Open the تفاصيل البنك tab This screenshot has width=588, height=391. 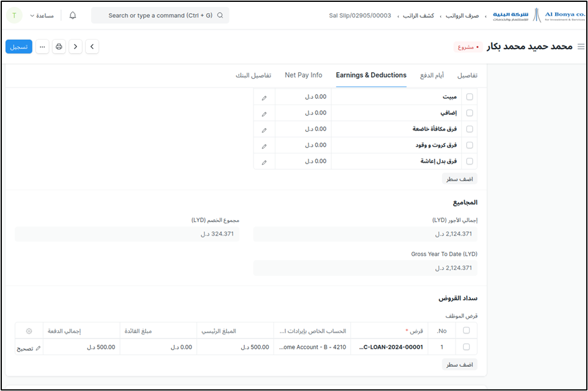253,75
